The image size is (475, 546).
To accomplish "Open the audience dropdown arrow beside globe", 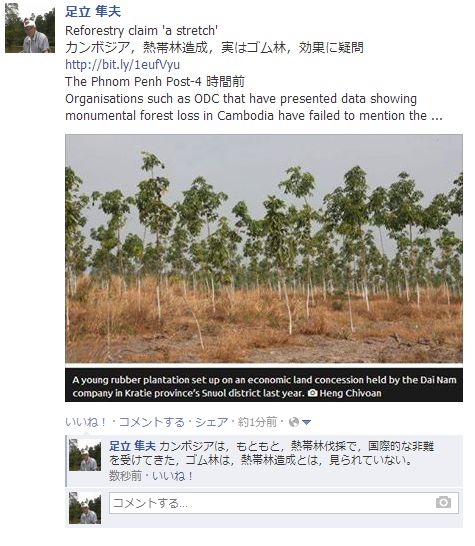I will point(306,423).
